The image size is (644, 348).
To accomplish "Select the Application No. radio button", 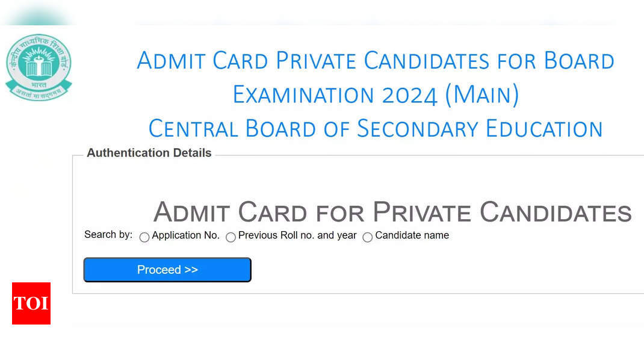I will pos(144,237).
